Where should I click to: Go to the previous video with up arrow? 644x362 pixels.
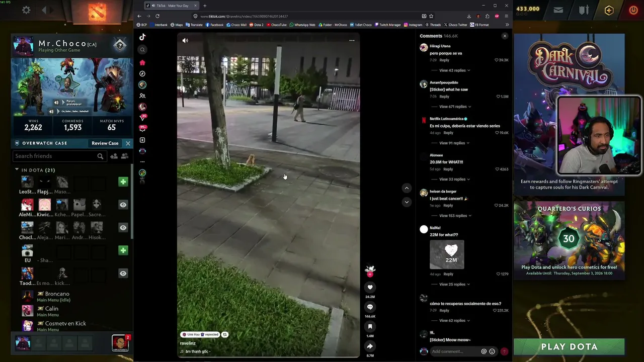[407, 188]
